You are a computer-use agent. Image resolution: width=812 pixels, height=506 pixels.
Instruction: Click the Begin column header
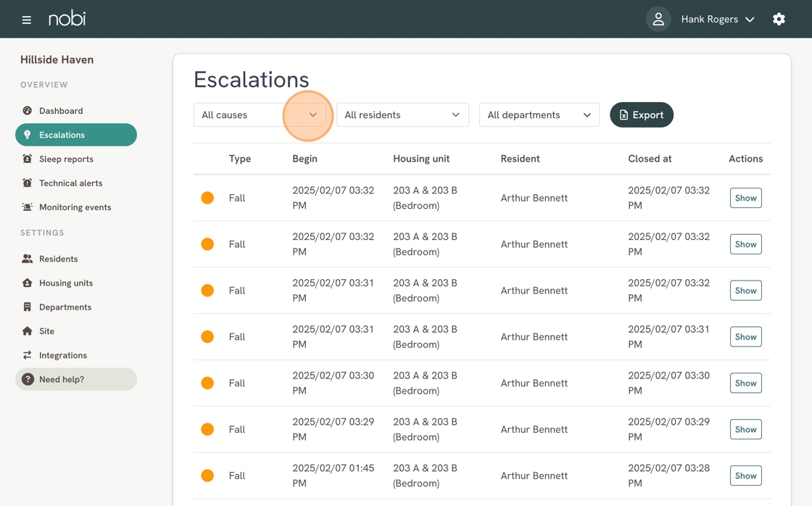(305, 159)
